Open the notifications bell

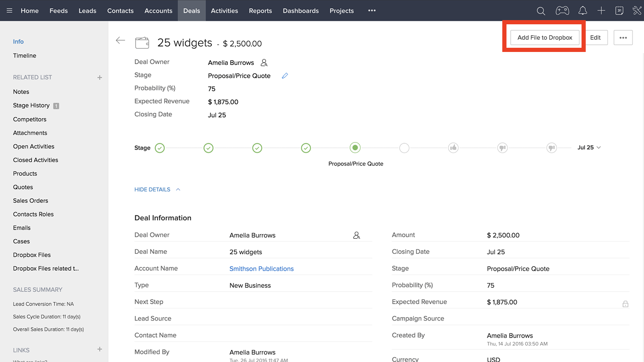pyautogui.click(x=582, y=11)
